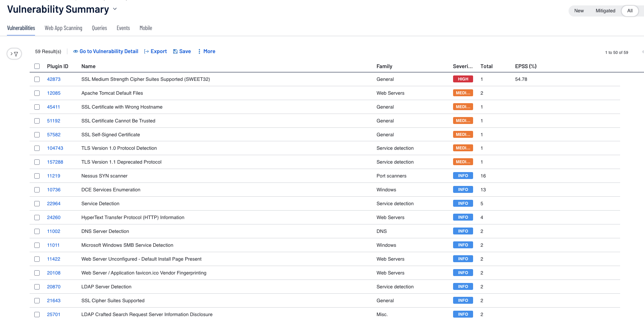Check the box for plugin 42873

click(x=37, y=79)
